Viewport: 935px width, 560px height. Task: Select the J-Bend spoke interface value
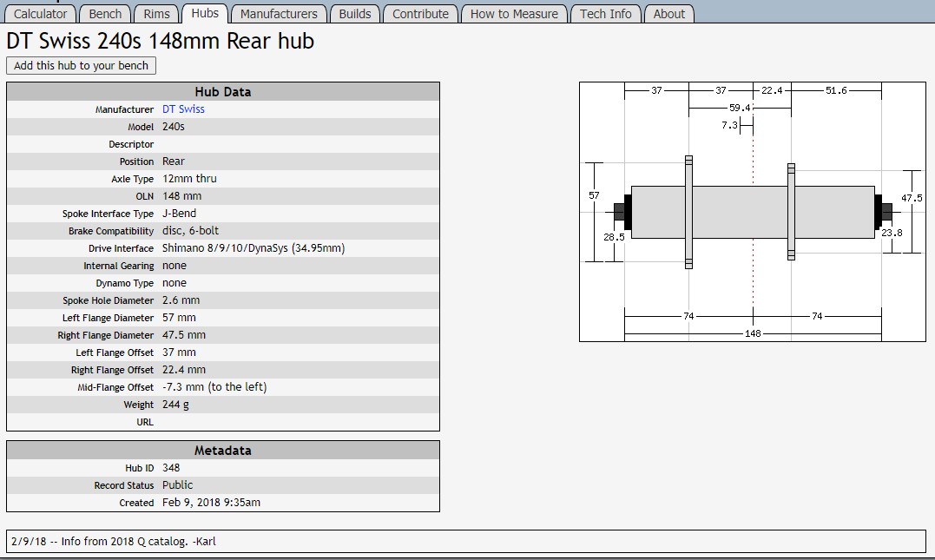click(x=180, y=213)
